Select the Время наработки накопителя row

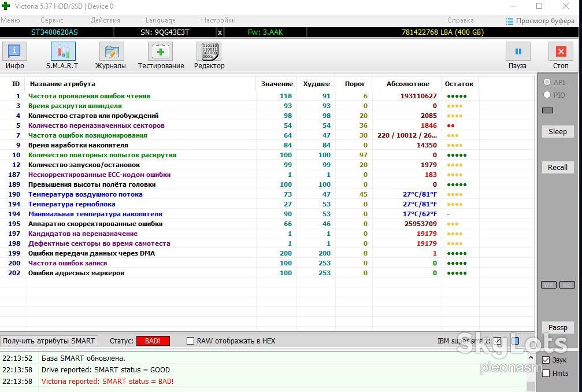click(x=267, y=145)
